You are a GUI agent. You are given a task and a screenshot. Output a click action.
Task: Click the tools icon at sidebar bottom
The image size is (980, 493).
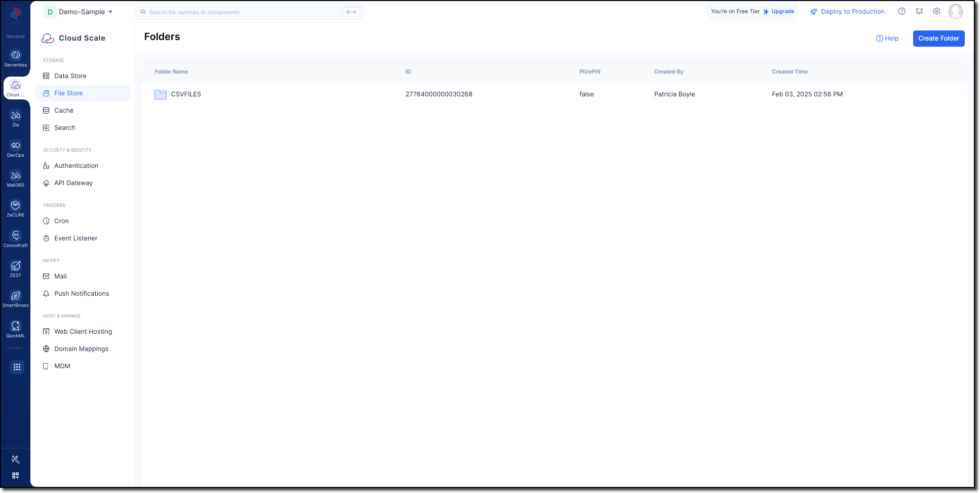[x=16, y=460]
